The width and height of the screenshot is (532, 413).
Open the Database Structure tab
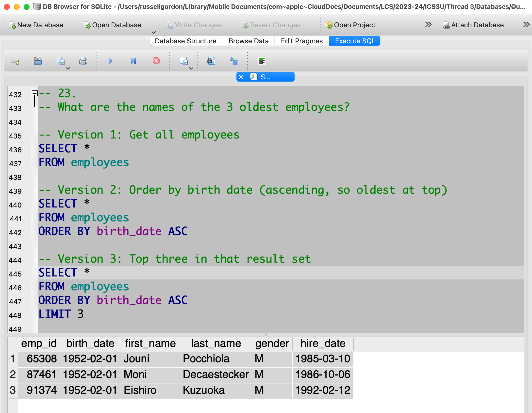pos(185,41)
